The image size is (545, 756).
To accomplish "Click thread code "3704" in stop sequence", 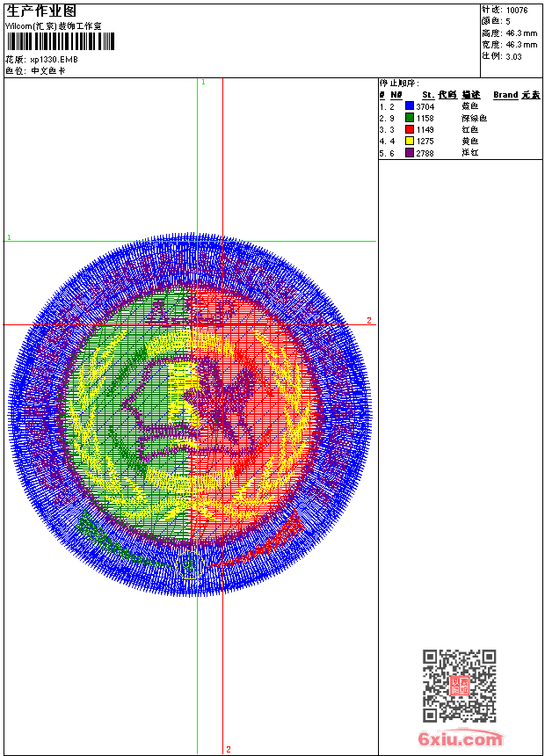I will pos(425,106).
